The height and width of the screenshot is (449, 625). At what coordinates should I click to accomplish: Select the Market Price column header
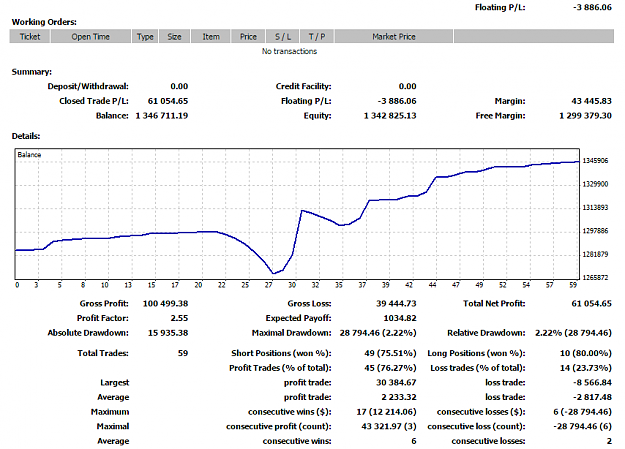pos(394,37)
